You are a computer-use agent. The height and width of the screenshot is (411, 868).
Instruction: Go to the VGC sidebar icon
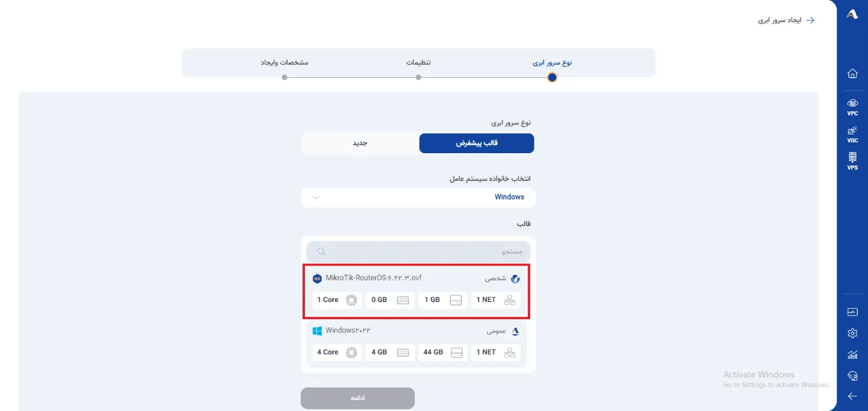[852, 134]
